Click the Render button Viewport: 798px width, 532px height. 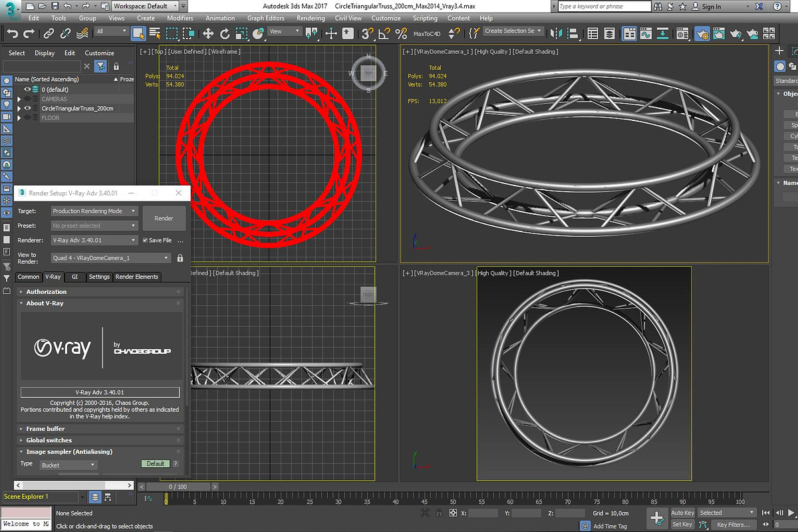point(164,218)
